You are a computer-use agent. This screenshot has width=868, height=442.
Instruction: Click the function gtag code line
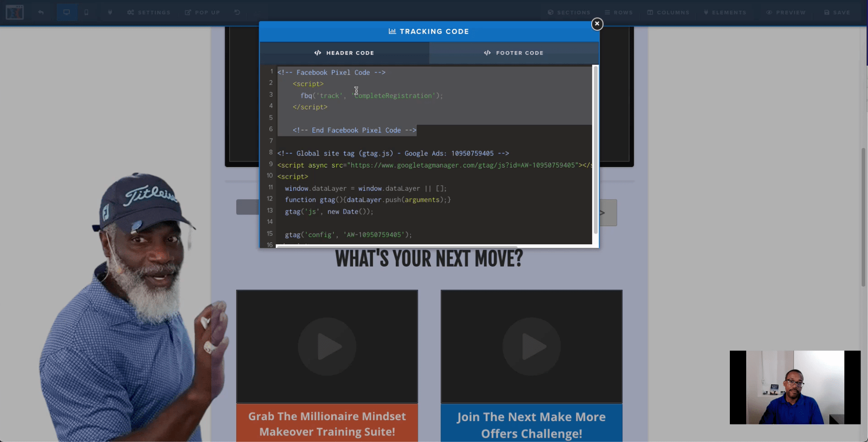[368, 200]
